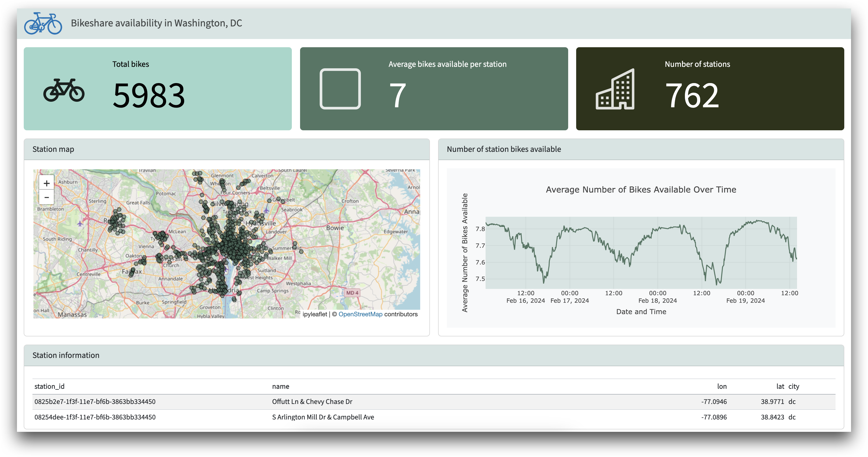Click the building icon in stations card

[615, 89]
